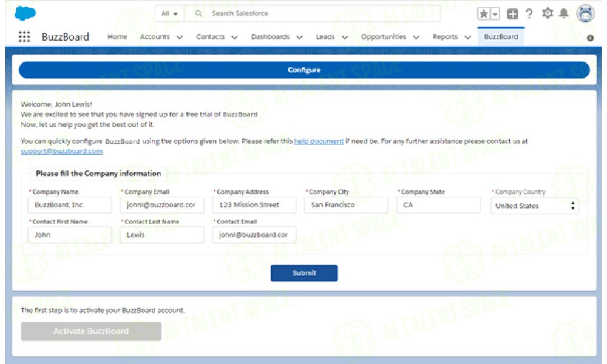This screenshot has height=364, width=607.
Task: Open the Leads tab
Action: pos(325,37)
